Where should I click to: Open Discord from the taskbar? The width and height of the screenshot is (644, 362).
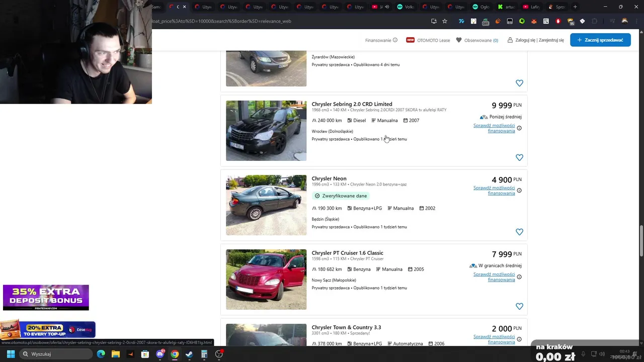(x=160, y=354)
